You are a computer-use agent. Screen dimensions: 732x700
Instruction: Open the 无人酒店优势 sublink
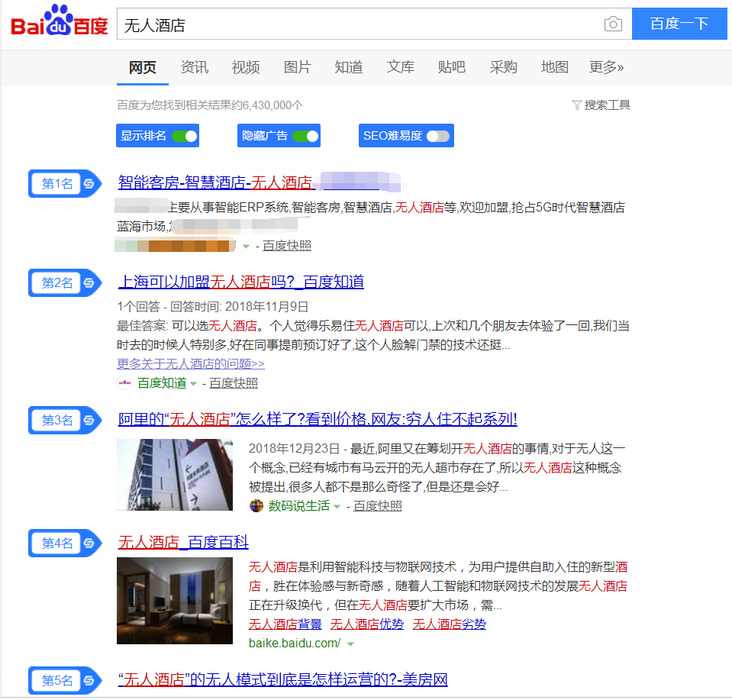click(x=367, y=624)
